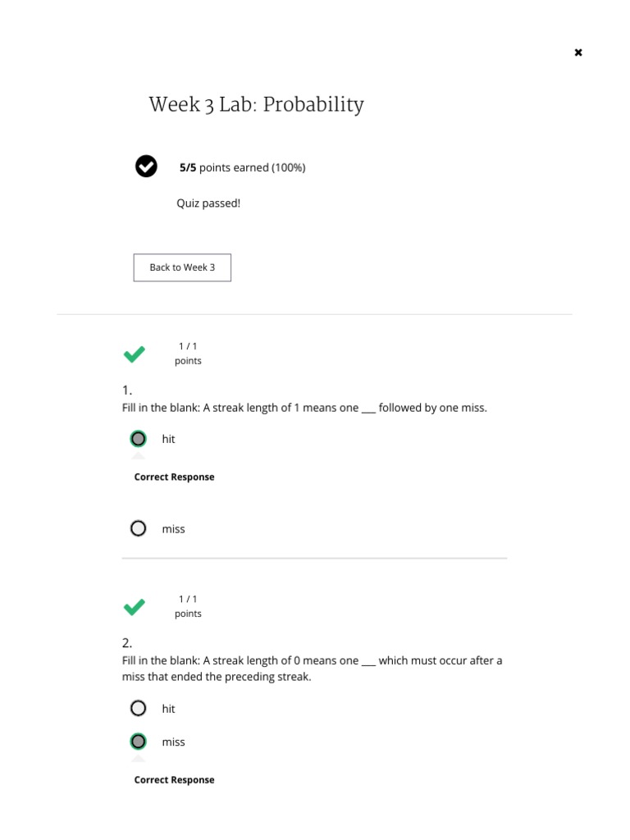This screenshot has height=840, width=630.
Task: Click the green checkmark above question 1
Action: click(135, 354)
